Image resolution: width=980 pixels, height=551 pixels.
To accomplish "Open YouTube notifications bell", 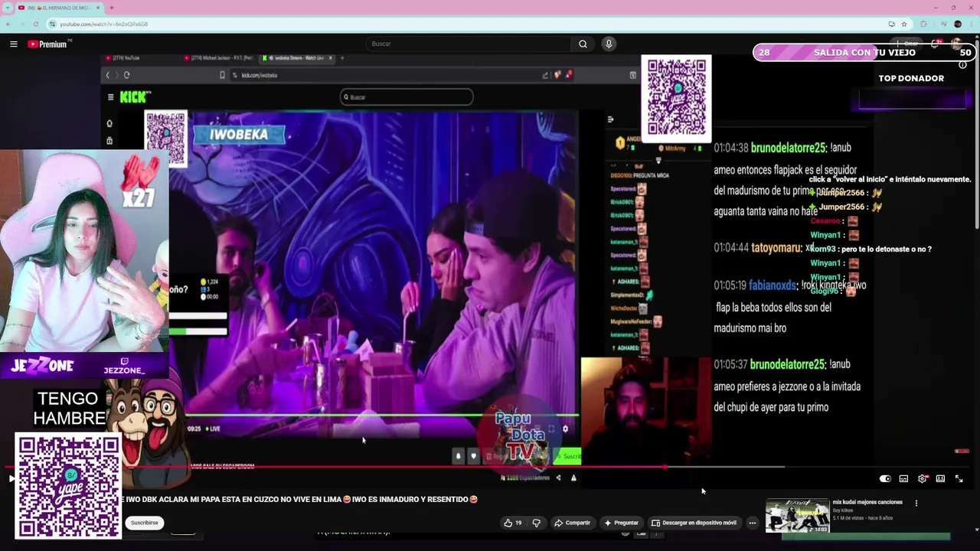I will point(935,44).
